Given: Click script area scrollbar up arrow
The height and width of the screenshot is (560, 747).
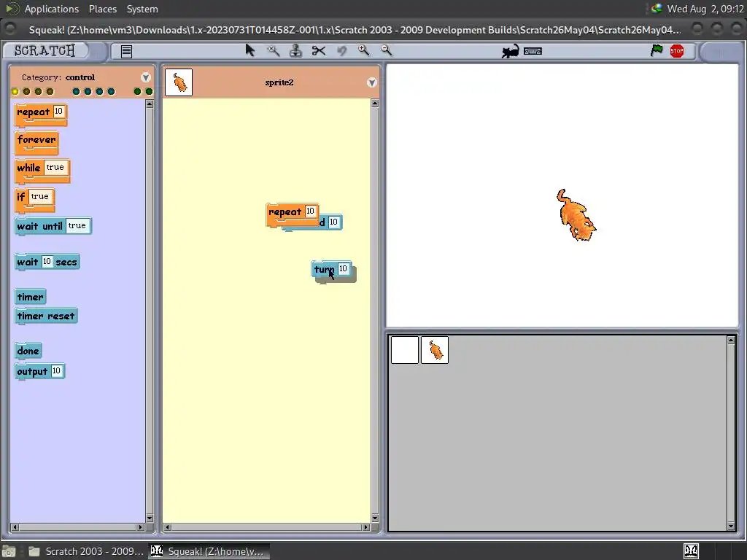Looking at the screenshot, I should [x=375, y=104].
